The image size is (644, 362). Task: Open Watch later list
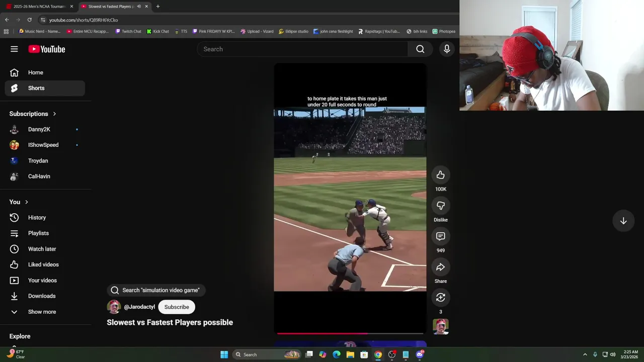pyautogui.click(x=45, y=249)
